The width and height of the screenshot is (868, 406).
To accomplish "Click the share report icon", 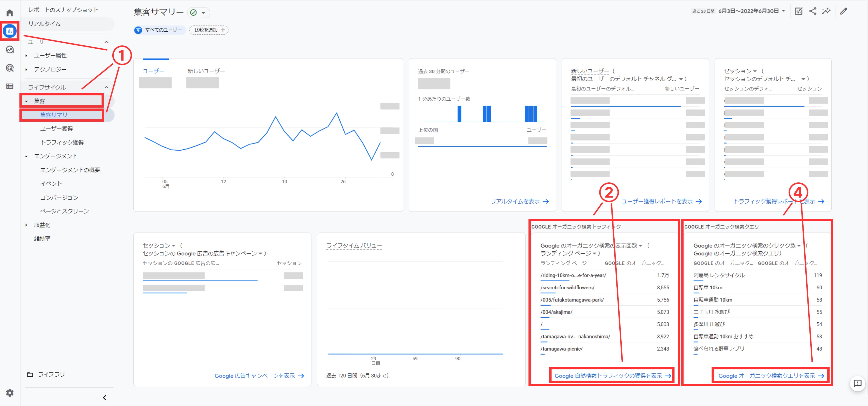I will 813,11.
